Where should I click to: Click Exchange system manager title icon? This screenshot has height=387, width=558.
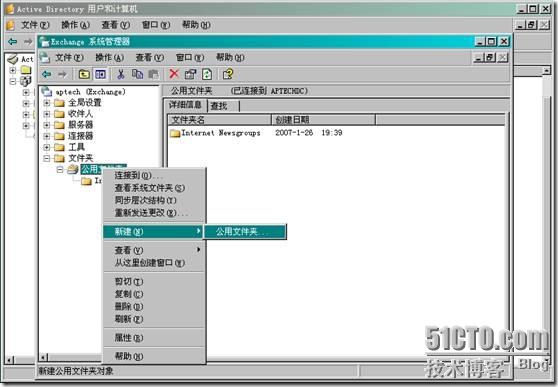(44, 42)
